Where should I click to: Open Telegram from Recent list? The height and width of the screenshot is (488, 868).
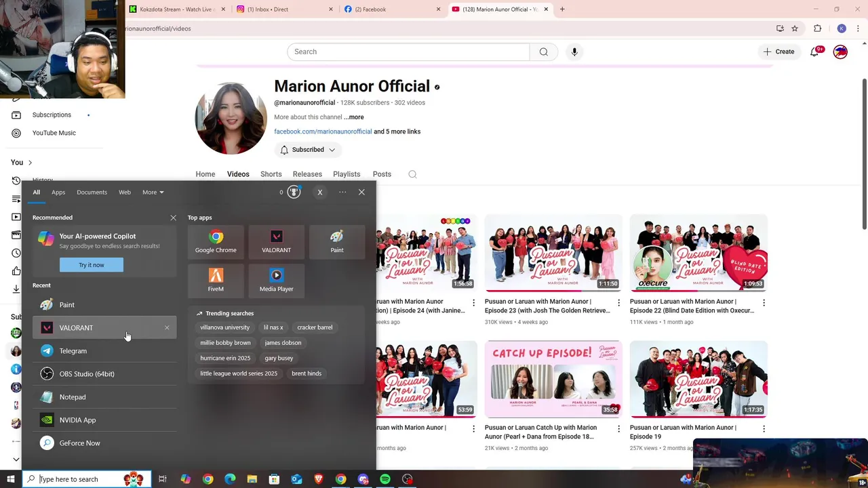pos(104,351)
